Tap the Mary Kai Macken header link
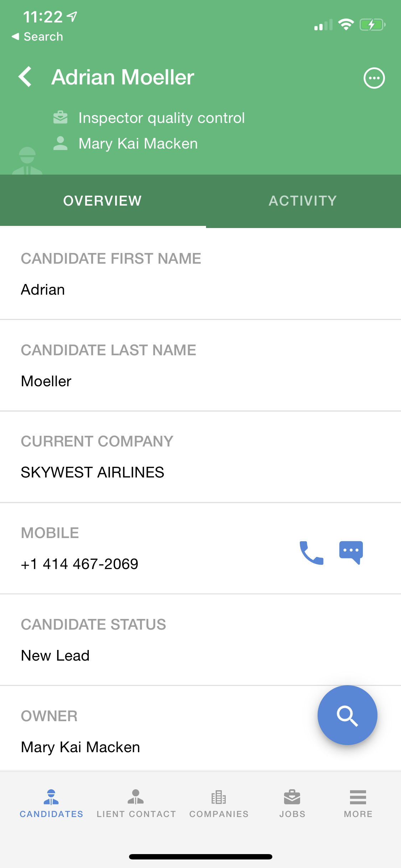The image size is (401, 868). point(138,144)
